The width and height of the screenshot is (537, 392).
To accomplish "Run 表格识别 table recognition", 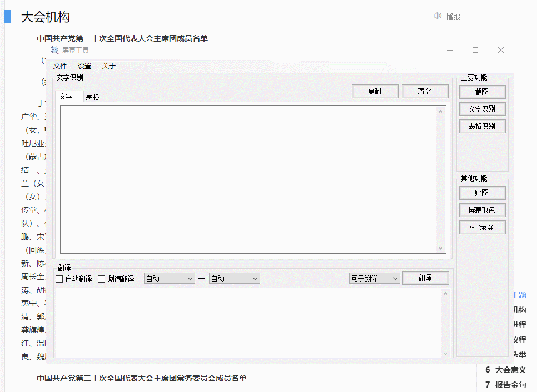I will [x=482, y=126].
